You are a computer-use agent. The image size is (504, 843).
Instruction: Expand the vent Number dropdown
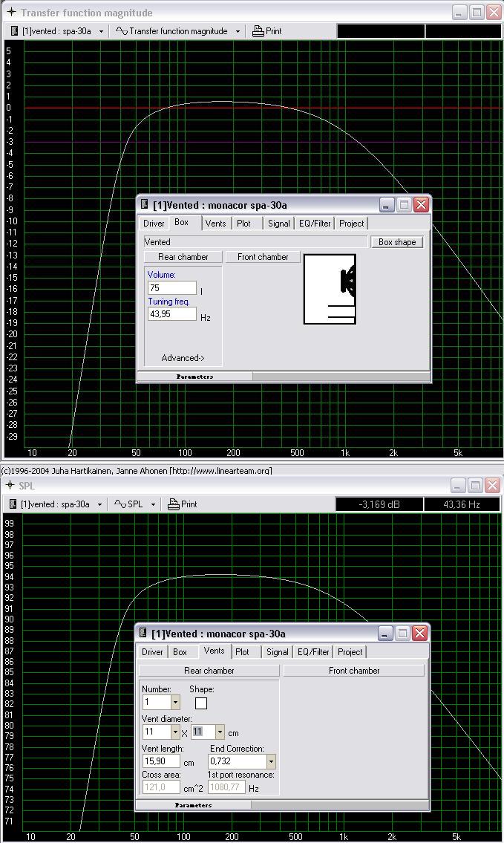(175, 702)
